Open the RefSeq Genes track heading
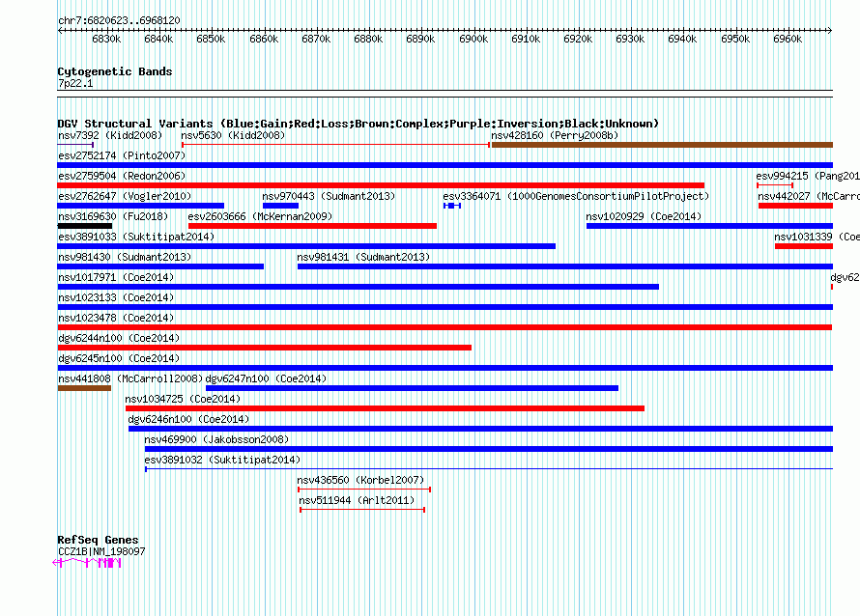This screenshot has height=616, width=860. tap(98, 540)
